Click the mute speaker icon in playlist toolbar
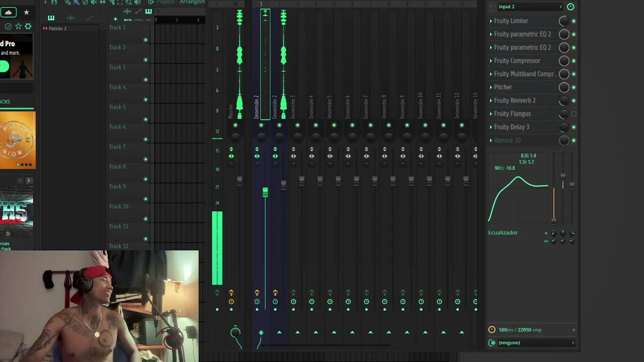 94,3
